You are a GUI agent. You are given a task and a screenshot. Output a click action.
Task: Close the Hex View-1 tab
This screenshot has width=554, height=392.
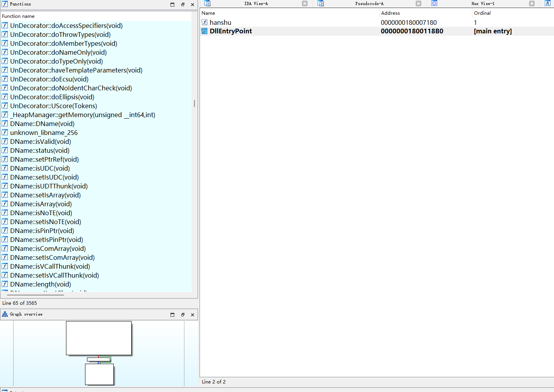(532, 3)
